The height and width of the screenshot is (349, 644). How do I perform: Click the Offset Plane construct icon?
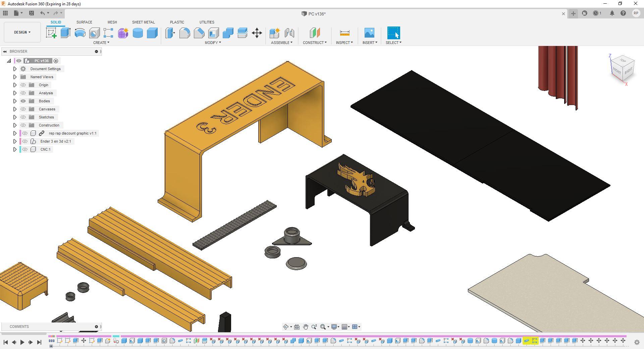[x=315, y=33]
